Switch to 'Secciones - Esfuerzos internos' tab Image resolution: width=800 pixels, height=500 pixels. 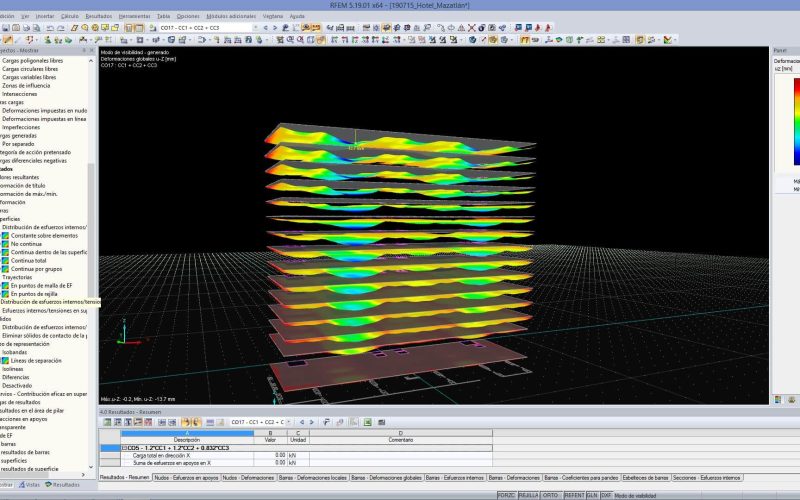[707, 478]
